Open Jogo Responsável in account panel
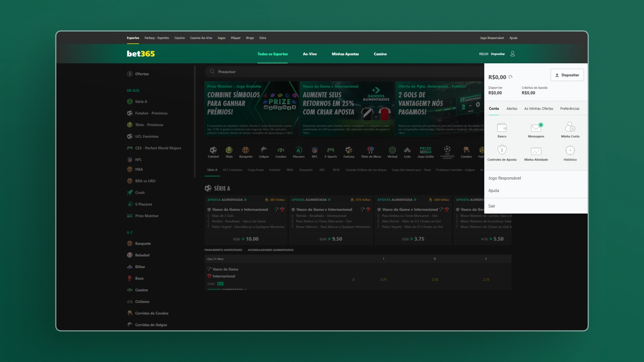The image size is (644, 362). [504, 178]
